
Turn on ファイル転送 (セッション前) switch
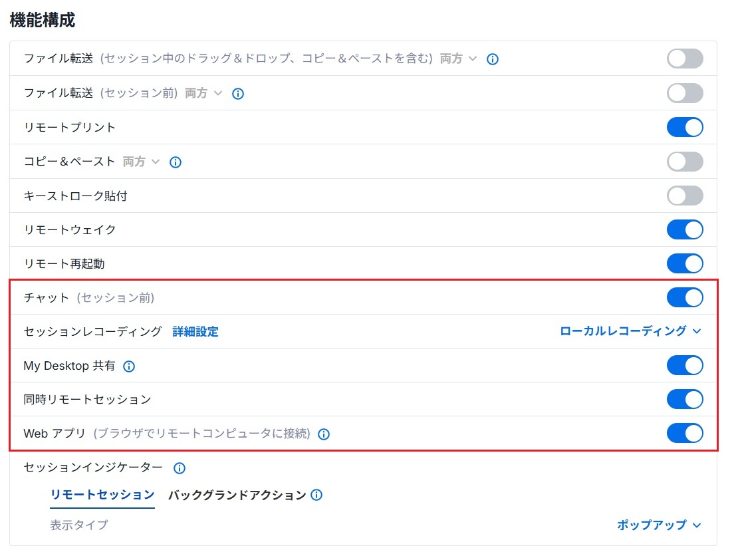685,93
